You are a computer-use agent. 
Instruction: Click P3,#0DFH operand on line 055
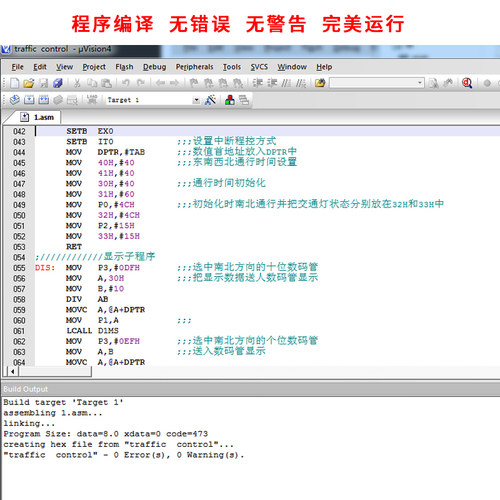[x=119, y=268]
